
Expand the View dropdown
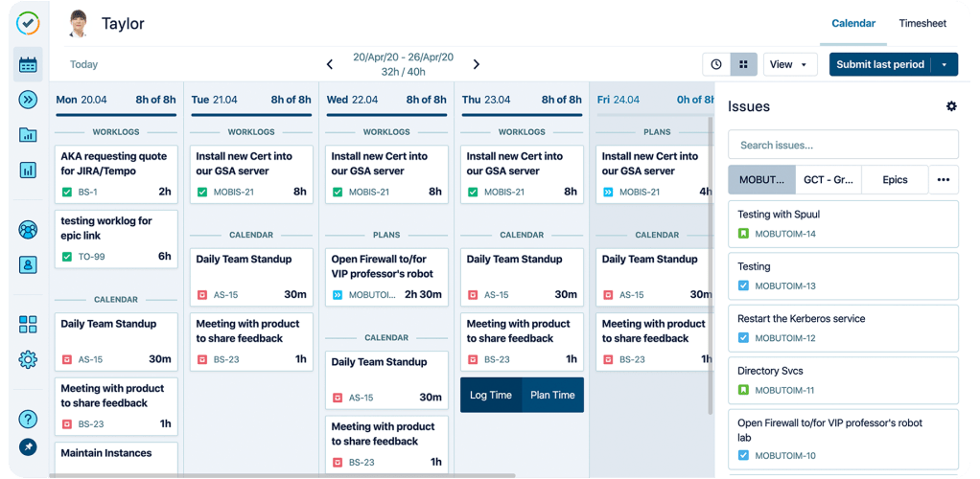point(789,65)
